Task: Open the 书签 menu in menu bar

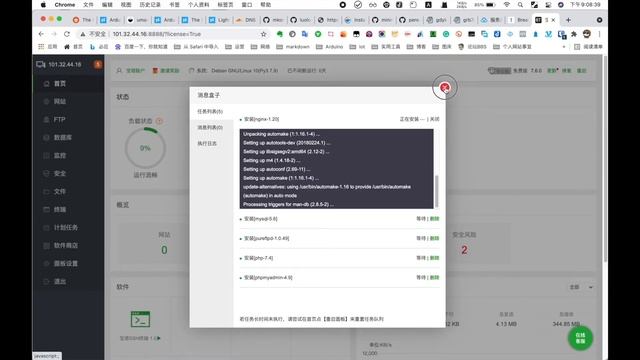Action: click(x=174, y=4)
